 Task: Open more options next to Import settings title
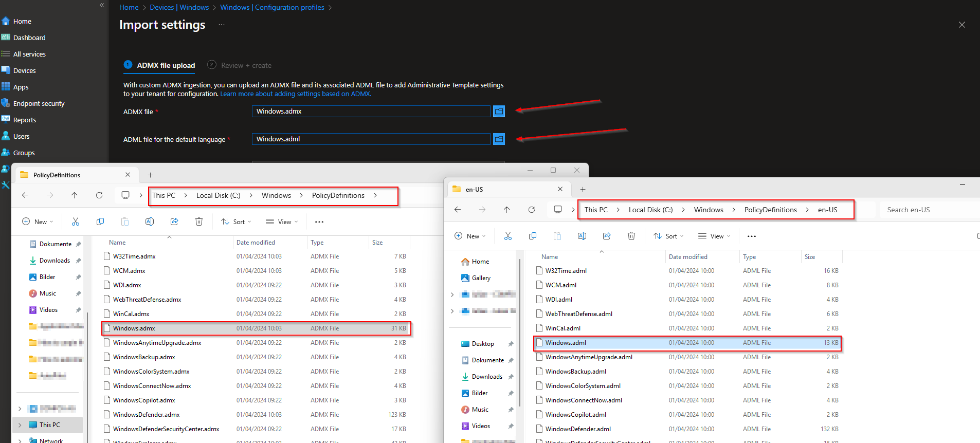222,25
